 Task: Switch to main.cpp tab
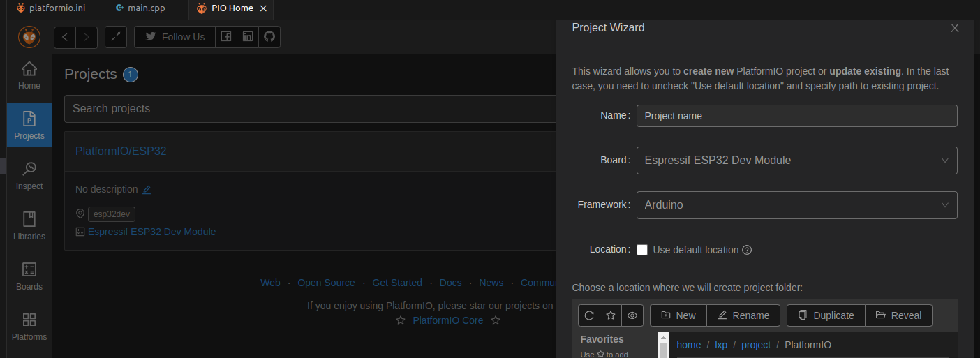145,8
